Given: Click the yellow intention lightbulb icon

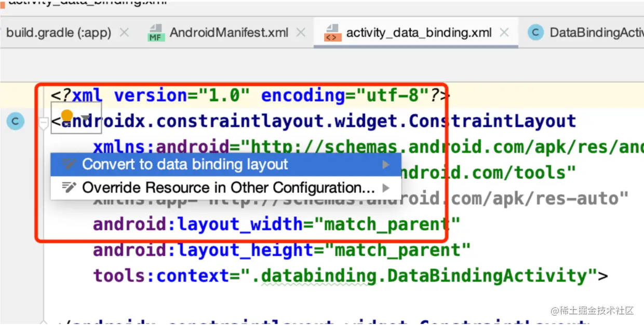Looking at the screenshot, I should 67,115.
